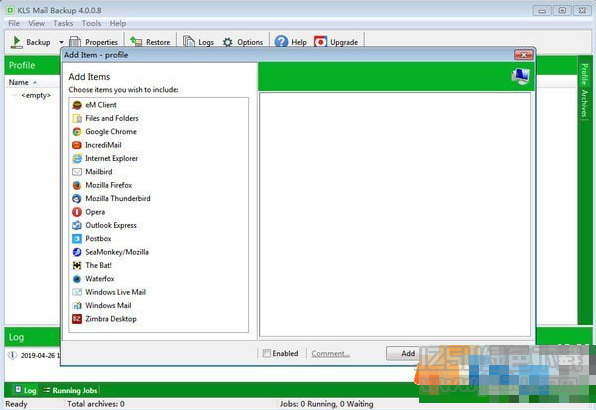Open Options gear in toolbar
This screenshot has height=410, width=596.
pyautogui.click(x=228, y=42)
